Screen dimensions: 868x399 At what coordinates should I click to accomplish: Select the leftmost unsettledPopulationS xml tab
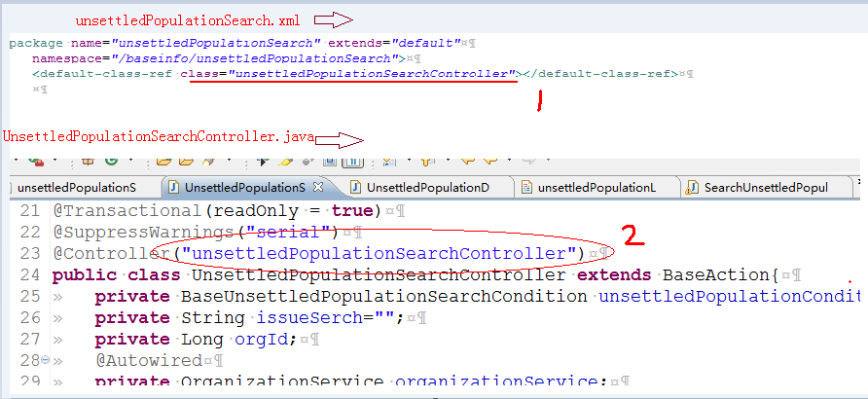coord(77,188)
